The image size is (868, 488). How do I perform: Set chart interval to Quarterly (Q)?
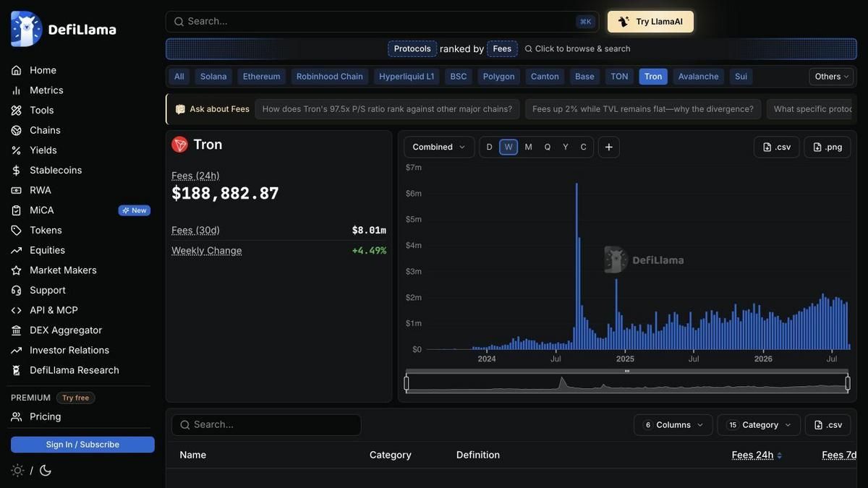click(x=548, y=147)
